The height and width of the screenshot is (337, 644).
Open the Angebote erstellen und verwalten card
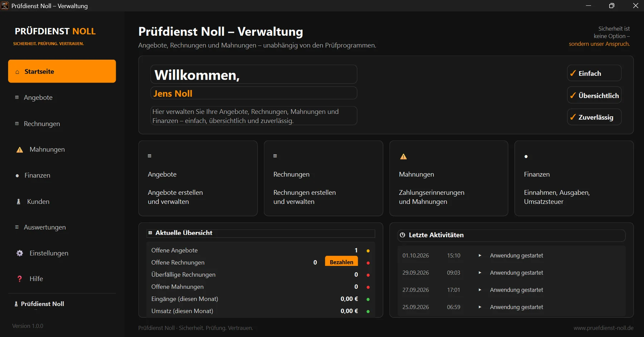(x=198, y=178)
